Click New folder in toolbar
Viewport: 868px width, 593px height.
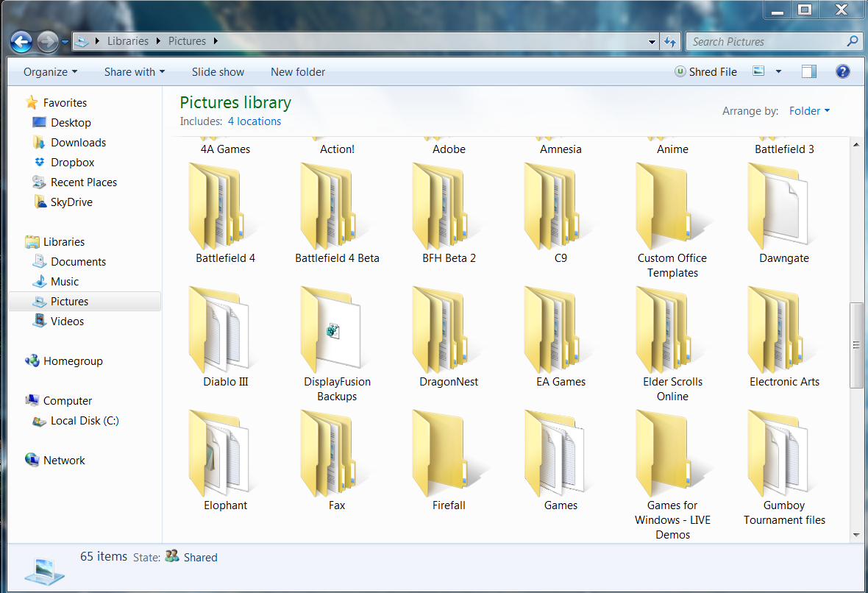coord(298,72)
